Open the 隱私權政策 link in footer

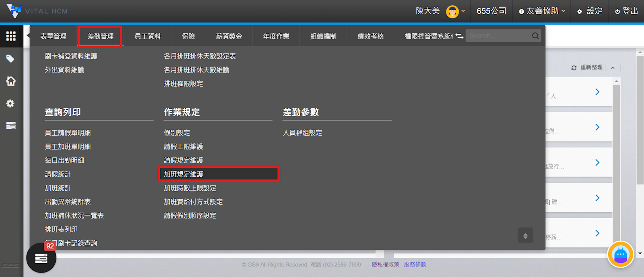point(385,265)
